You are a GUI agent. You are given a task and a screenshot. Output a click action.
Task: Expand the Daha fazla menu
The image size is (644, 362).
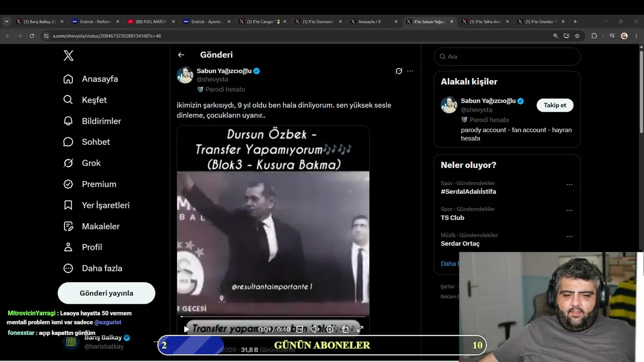pyautogui.click(x=93, y=268)
